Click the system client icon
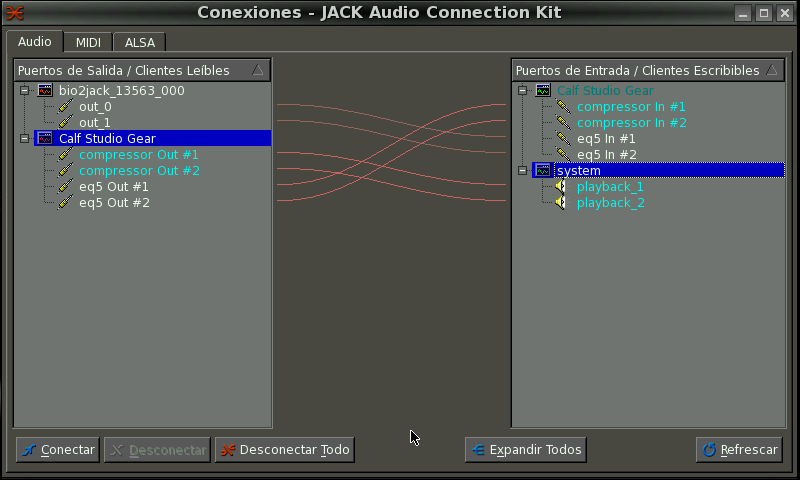The height and width of the screenshot is (480, 800). coord(543,170)
